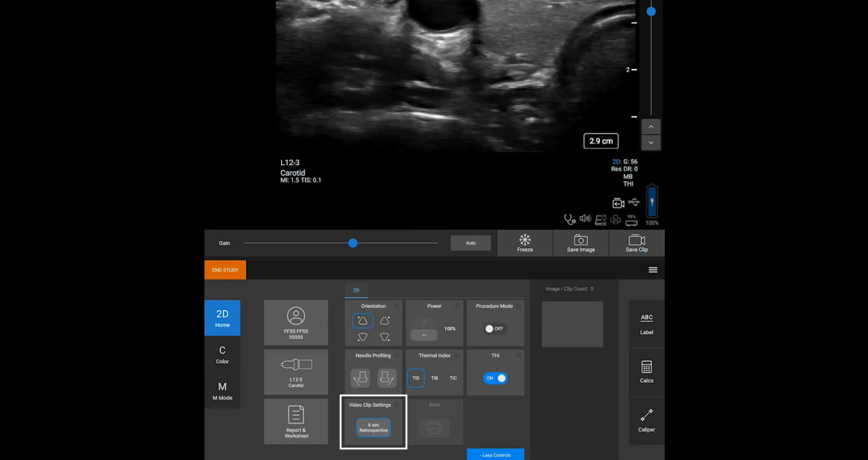
Task: Collapse panel with Less Controls
Action: [495, 455]
